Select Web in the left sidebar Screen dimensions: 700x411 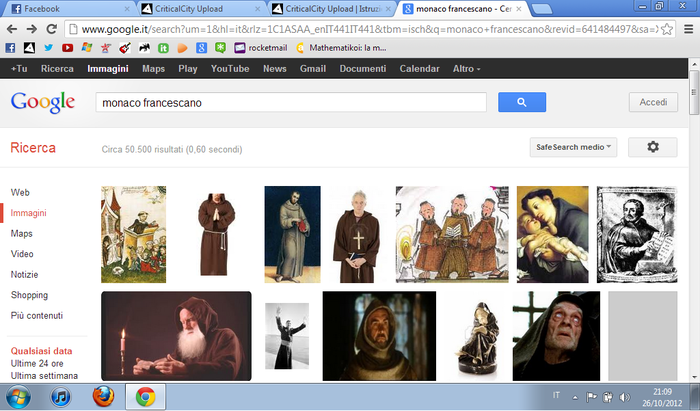20,192
